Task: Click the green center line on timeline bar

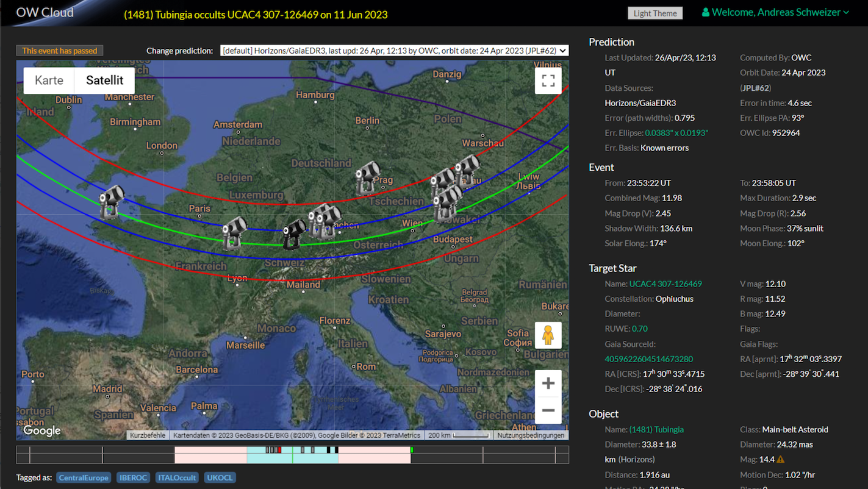Action: tap(292, 455)
